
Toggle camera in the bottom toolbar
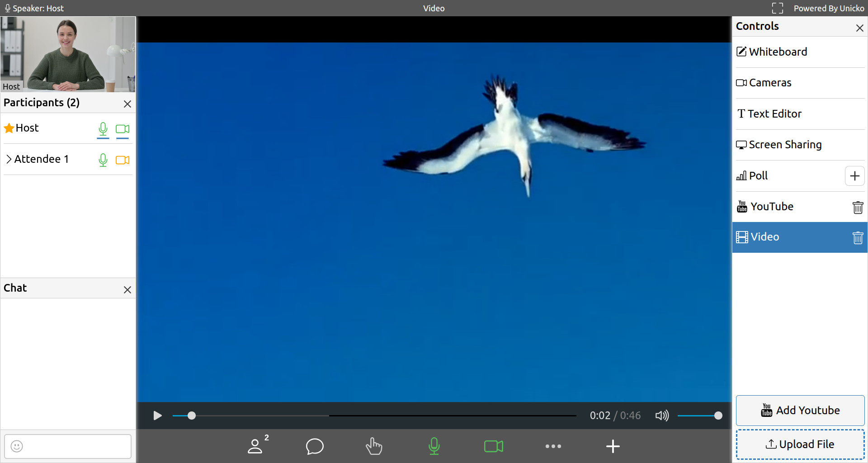[493, 446]
